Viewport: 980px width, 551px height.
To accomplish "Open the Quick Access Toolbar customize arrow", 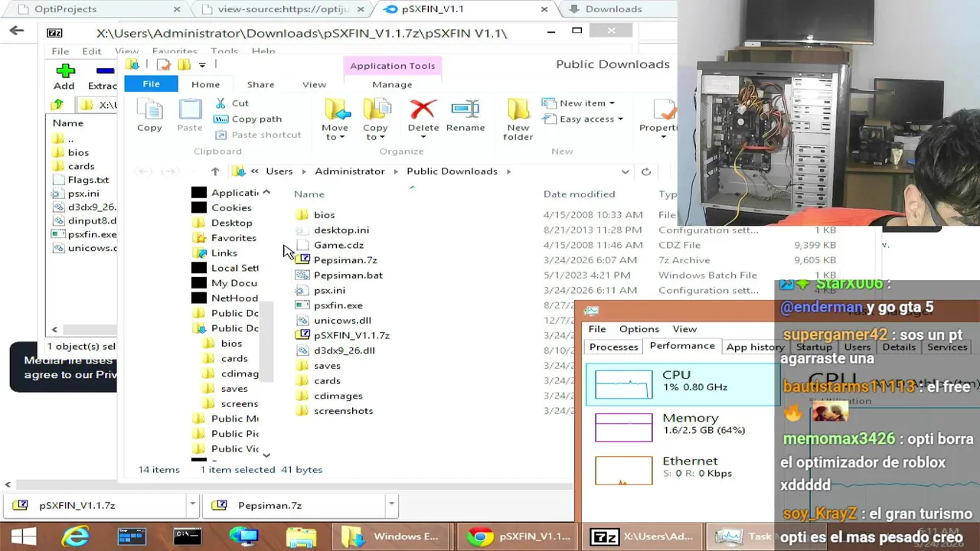I will 202,65.
